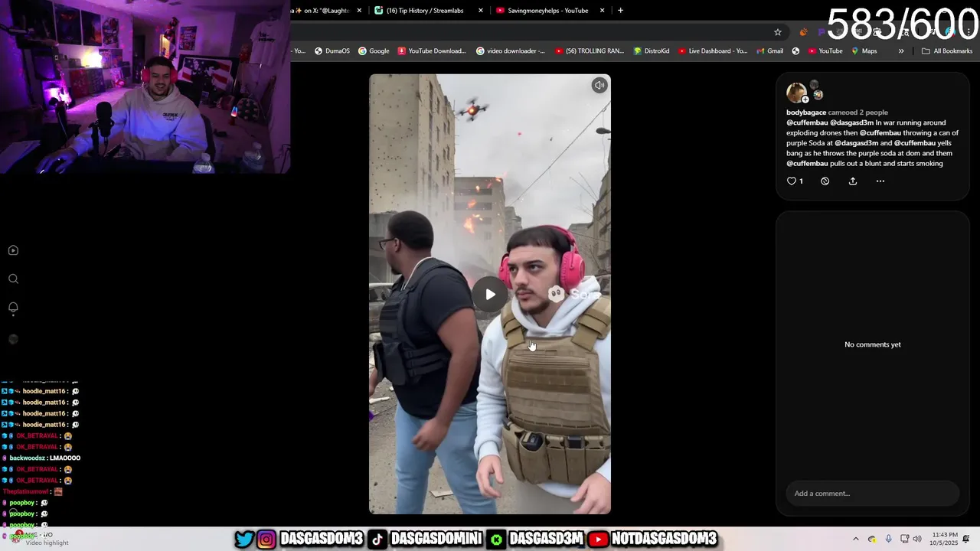Viewport: 980px width, 551px height.
Task: Open Google bookmark
Action: 374,51
